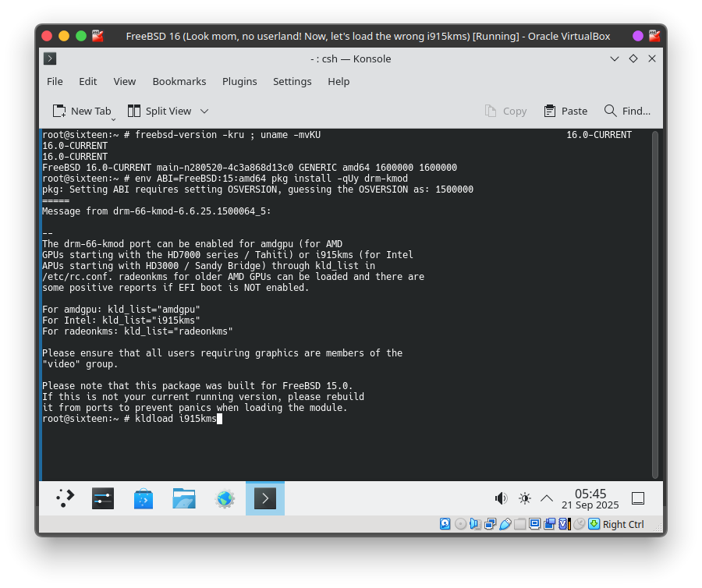Screen dimensions: 702x588
Task: Click the New Tab button
Action: pos(81,111)
